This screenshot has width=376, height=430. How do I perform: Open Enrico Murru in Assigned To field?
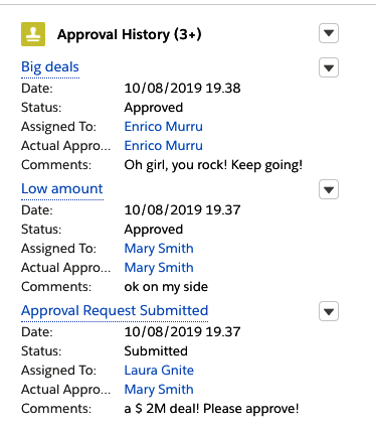pos(163,127)
